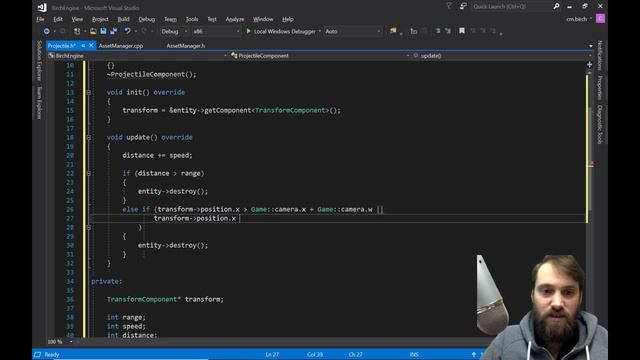Save the file with the Save icon
This screenshot has width=640, height=360.
coord(103,31)
